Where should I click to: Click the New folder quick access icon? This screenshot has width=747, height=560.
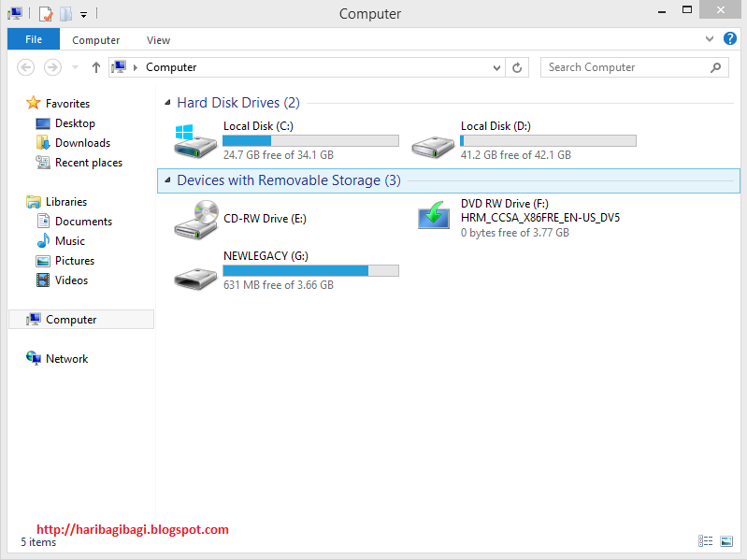65,14
